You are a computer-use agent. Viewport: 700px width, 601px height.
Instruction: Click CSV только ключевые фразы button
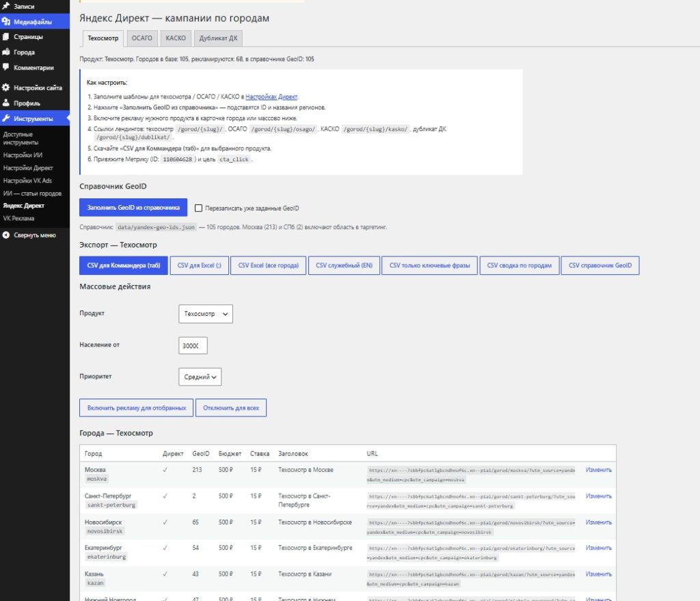[x=429, y=265]
